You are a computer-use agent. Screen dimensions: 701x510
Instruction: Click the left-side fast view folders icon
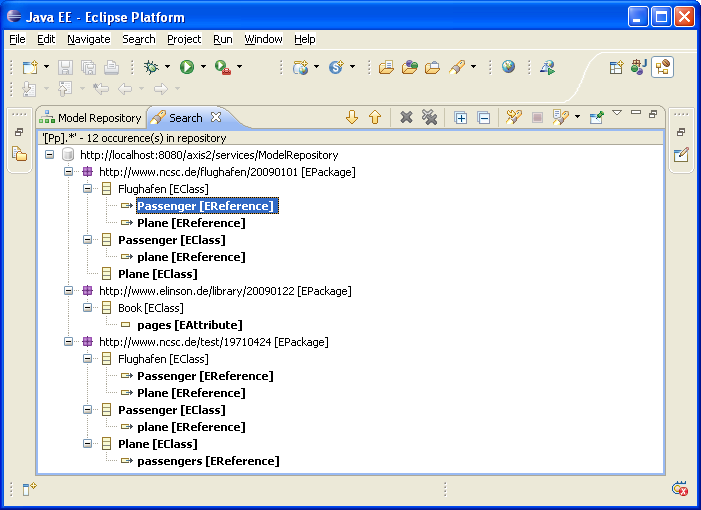pyautogui.click(x=19, y=154)
